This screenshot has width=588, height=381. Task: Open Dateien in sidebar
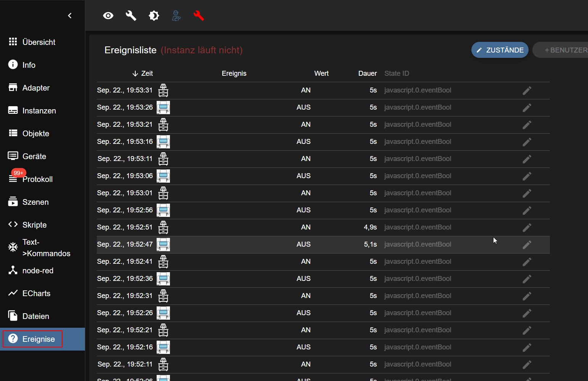[42, 316]
